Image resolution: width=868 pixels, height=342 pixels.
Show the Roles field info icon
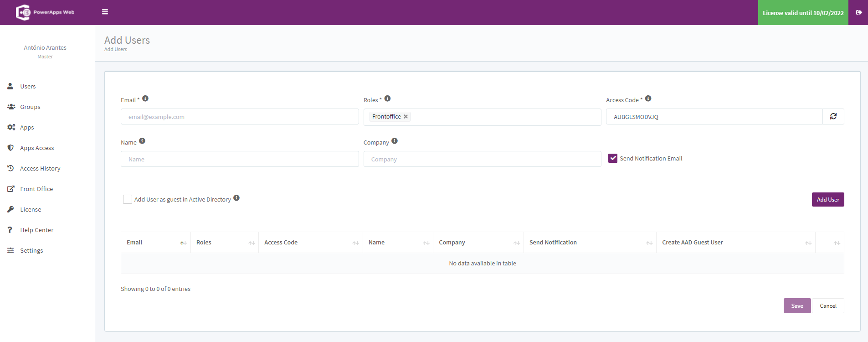click(387, 98)
